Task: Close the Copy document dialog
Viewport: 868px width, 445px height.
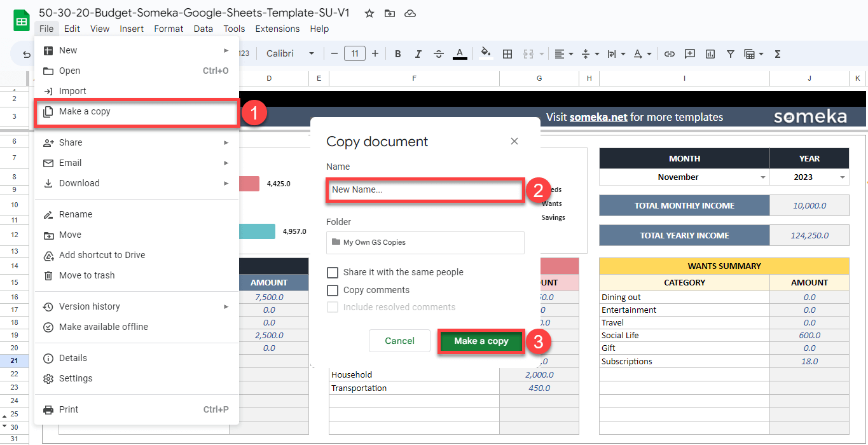Action: 514,141
